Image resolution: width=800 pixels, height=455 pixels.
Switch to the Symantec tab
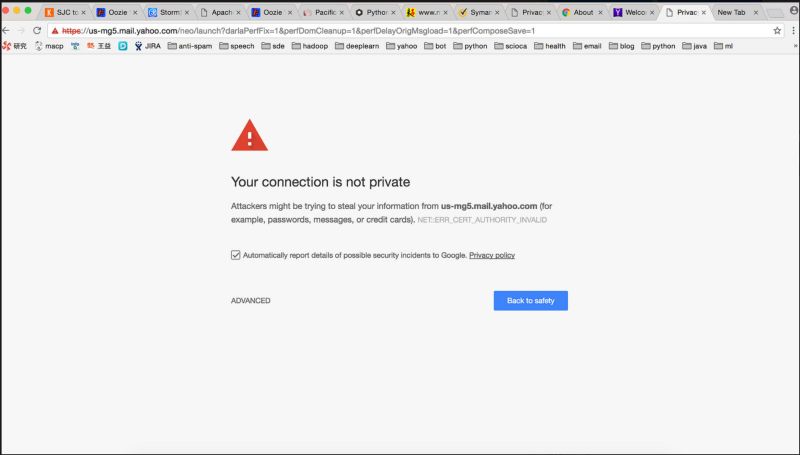[x=476, y=12]
